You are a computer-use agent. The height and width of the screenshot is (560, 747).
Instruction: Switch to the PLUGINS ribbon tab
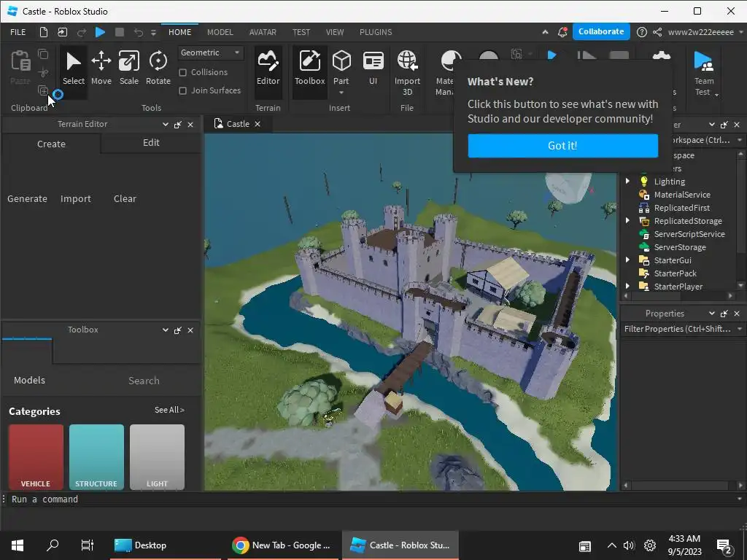(376, 32)
